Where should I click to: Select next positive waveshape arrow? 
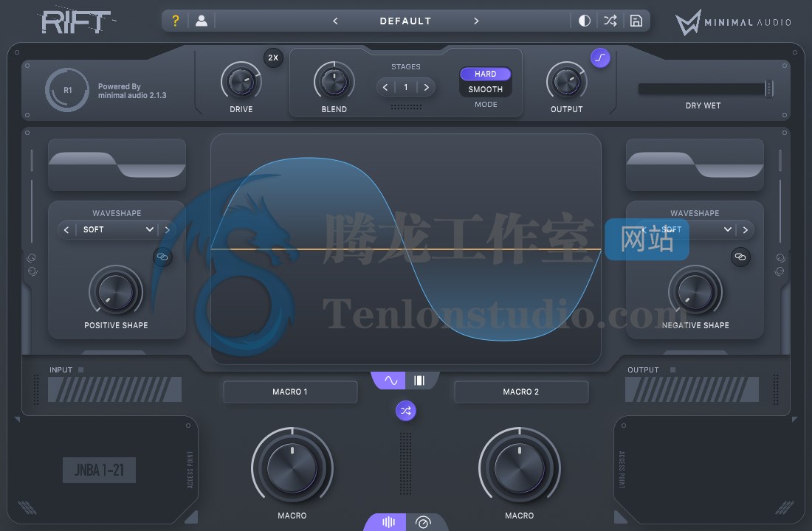click(x=167, y=230)
